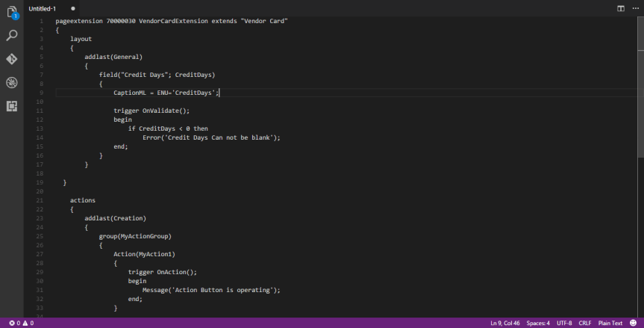Open the Explorer view icon
This screenshot has width=644, height=328.
12,13
